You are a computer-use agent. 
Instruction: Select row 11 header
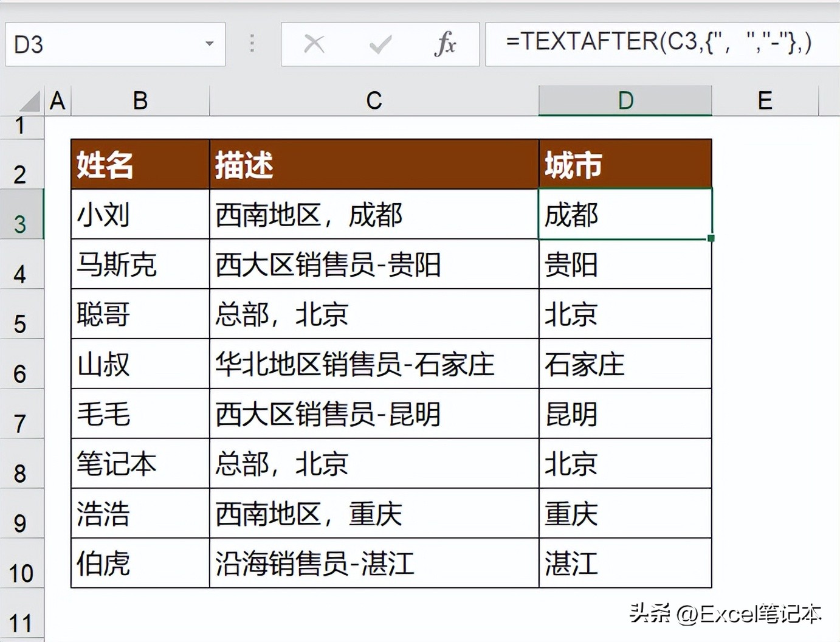pos(21,614)
